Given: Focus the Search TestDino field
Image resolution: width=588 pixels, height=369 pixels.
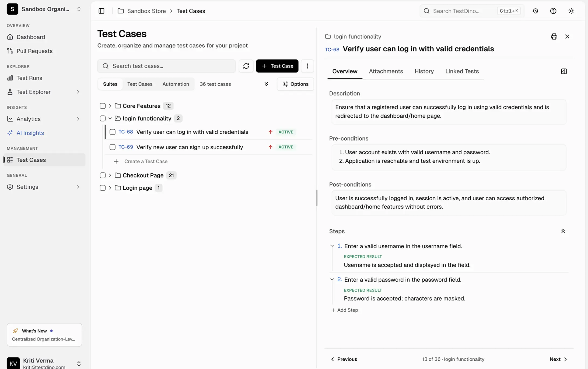Looking at the screenshot, I should 472,11.
